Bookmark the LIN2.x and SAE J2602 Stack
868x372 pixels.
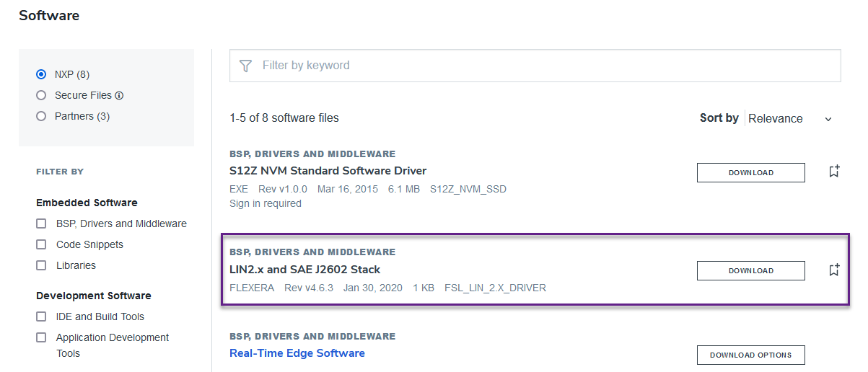click(834, 270)
